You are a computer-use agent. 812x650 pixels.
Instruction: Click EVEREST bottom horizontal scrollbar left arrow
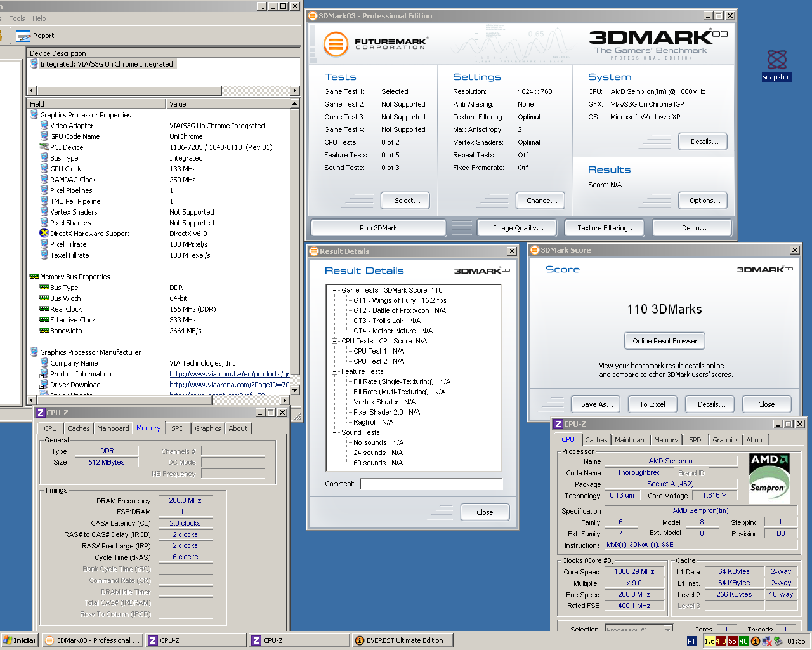[32, 401]
